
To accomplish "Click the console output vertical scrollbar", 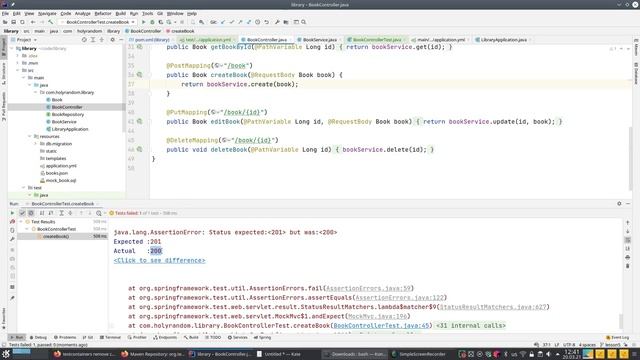I will pyautogui.click(x=622, y=321).
